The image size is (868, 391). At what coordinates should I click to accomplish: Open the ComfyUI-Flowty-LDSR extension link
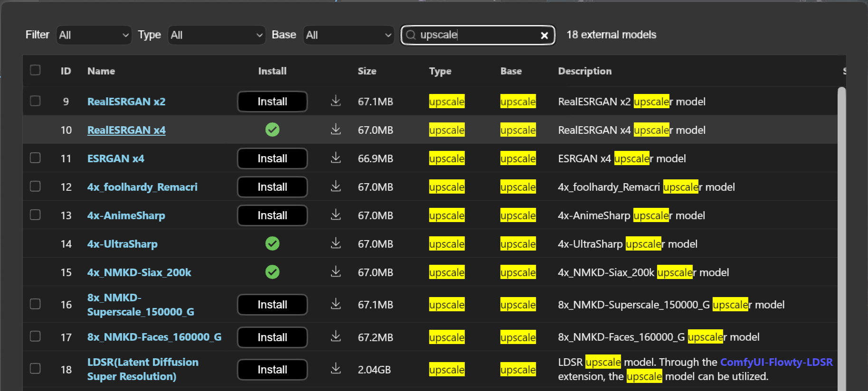click(776, 362)
